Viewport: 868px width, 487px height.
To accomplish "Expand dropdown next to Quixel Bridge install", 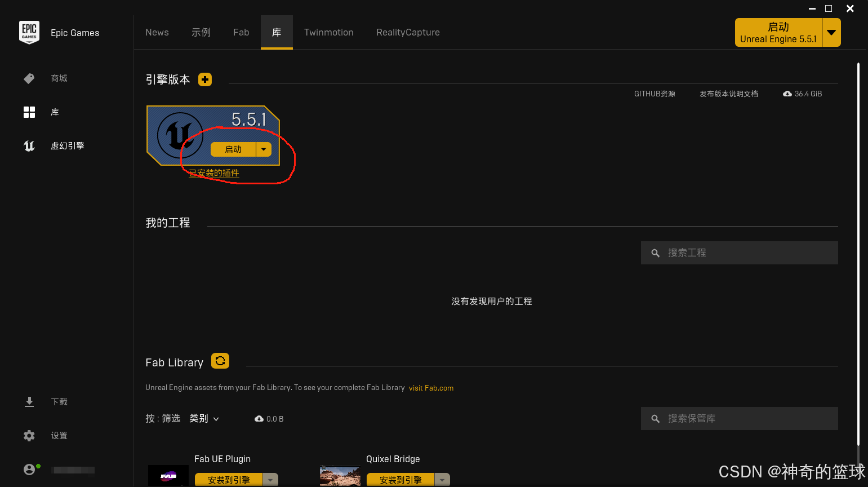I will [x=442, y=480].
